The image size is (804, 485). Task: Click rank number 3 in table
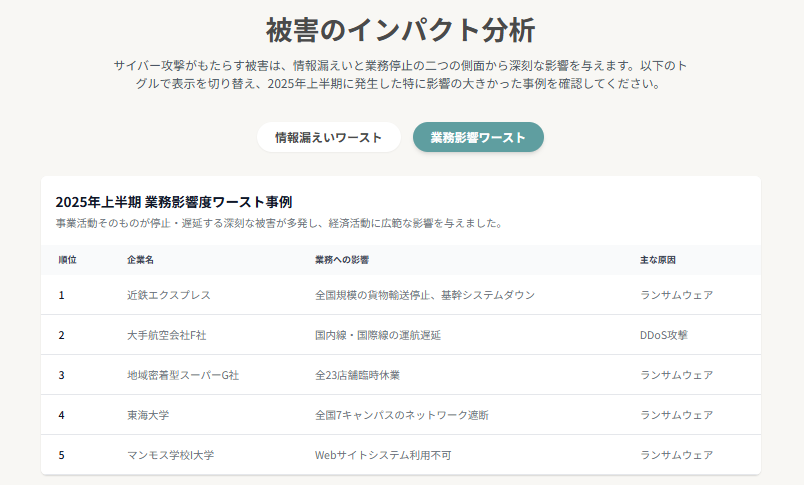62,375
